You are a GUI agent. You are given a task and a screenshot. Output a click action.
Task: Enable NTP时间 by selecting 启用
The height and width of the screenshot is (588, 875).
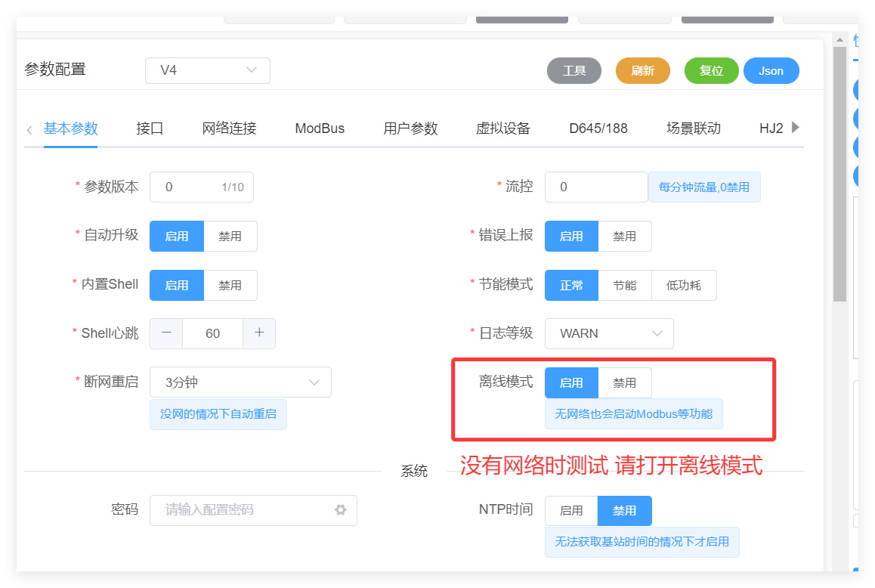(571, 511)
